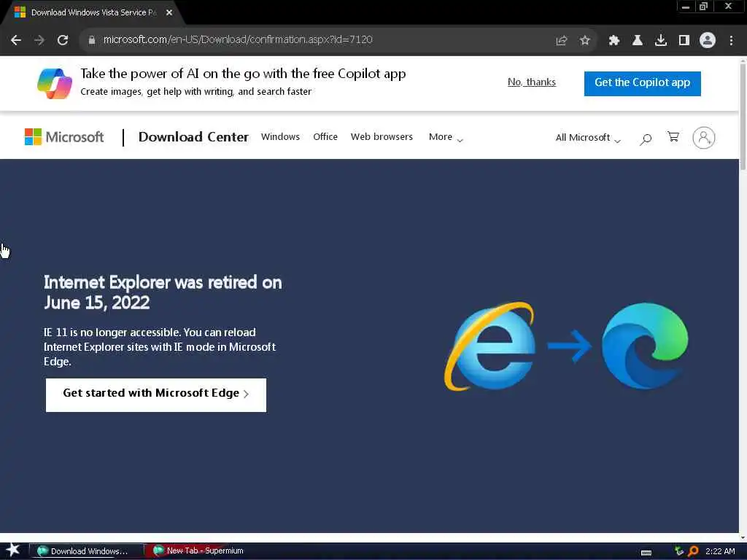Screen dimensions: 747x560
Task: Dismiss banner with No, thanks link
Action: pyautogui.click(x=532, y=82)
